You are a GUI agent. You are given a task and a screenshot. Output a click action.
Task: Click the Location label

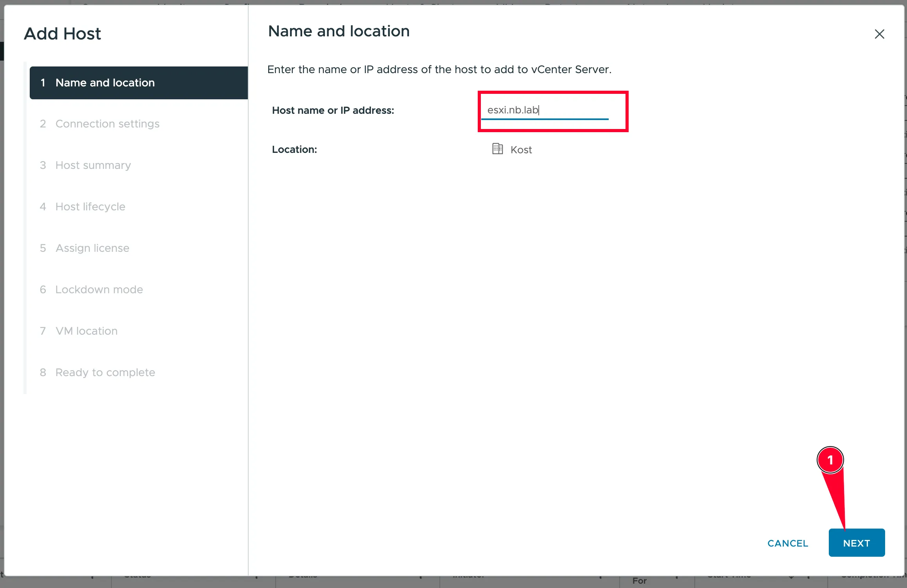[294, 150]
